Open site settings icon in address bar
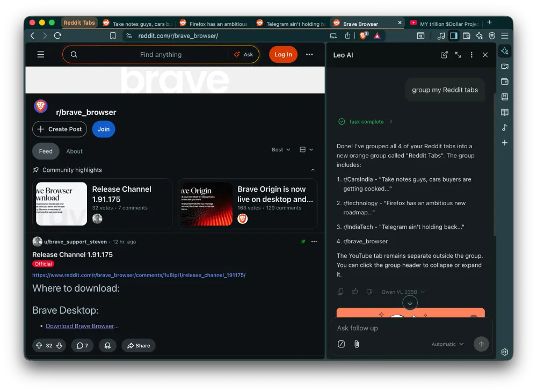The width and height of the screenshot is (537, 392). coord(129,35)
